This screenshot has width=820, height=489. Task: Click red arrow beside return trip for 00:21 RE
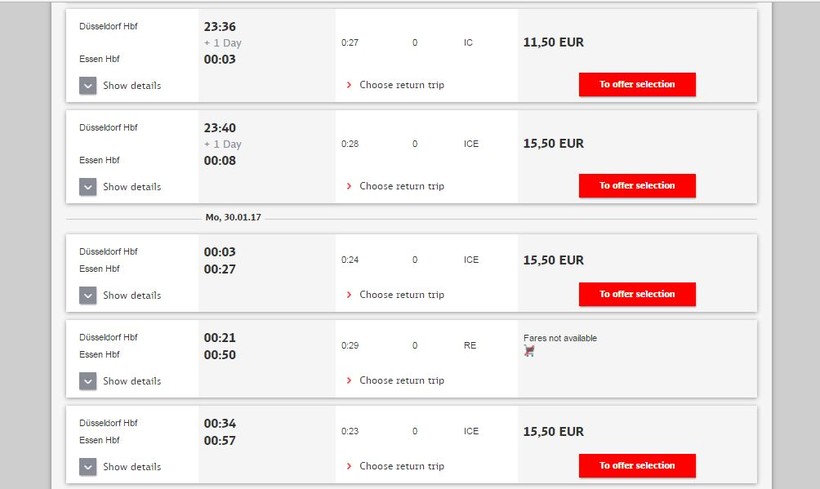(x=349, y=381)
